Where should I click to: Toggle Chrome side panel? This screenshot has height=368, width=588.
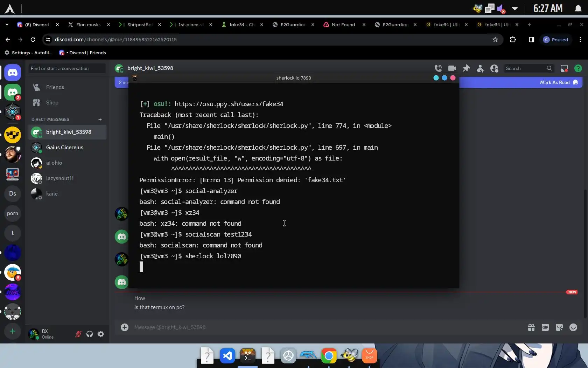coord(531,40)
